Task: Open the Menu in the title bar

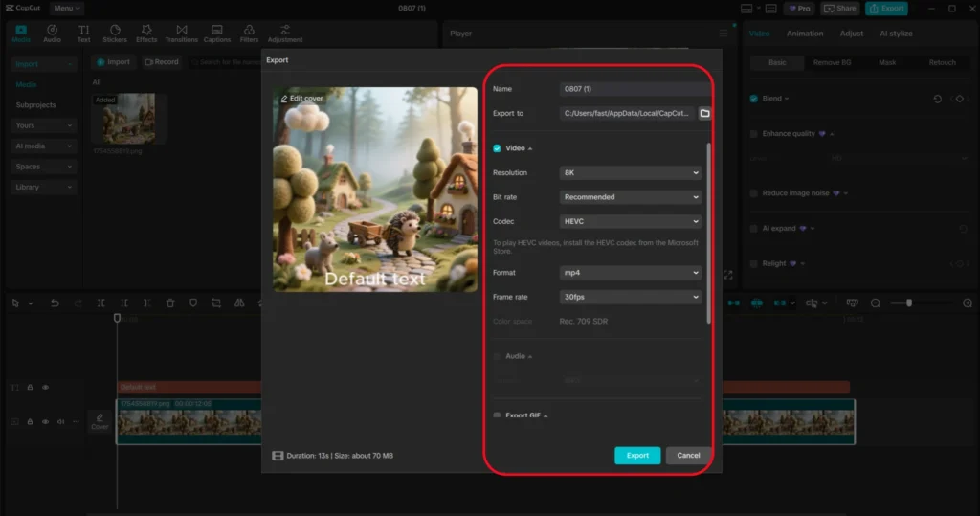Action: pyautogui.click(x=66, y=8)
